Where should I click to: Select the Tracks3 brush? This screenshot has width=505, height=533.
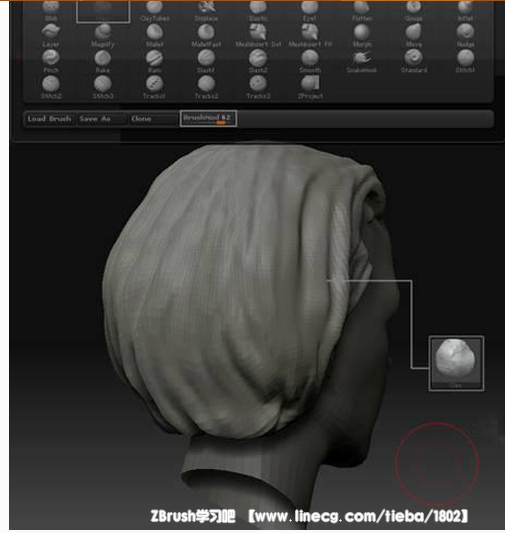pyautogui.click(x=258, y=87)
